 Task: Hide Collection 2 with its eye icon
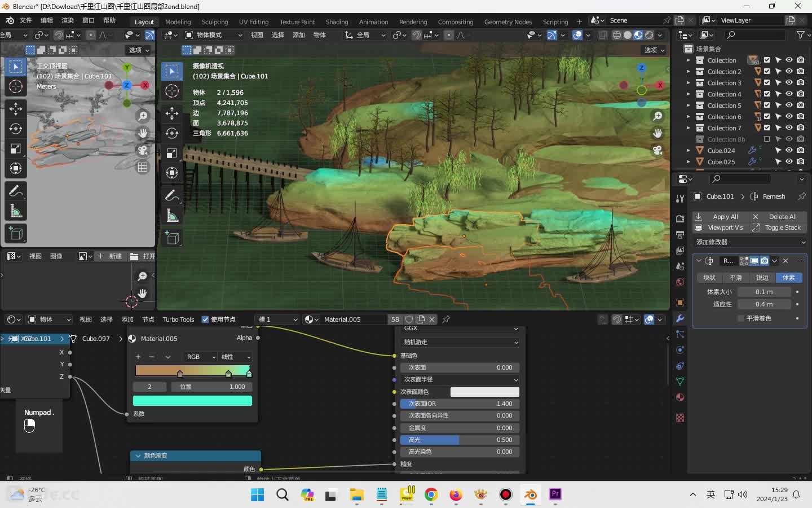789,72
